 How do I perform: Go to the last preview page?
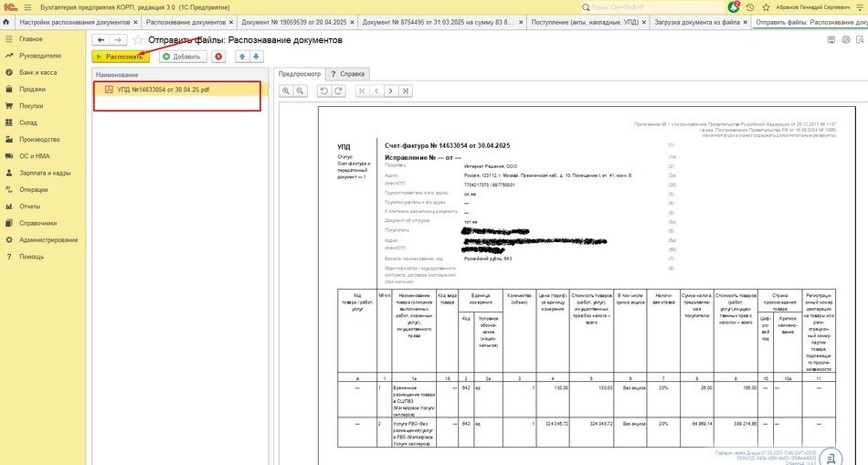pyautogui.click(x=405, y=90)
